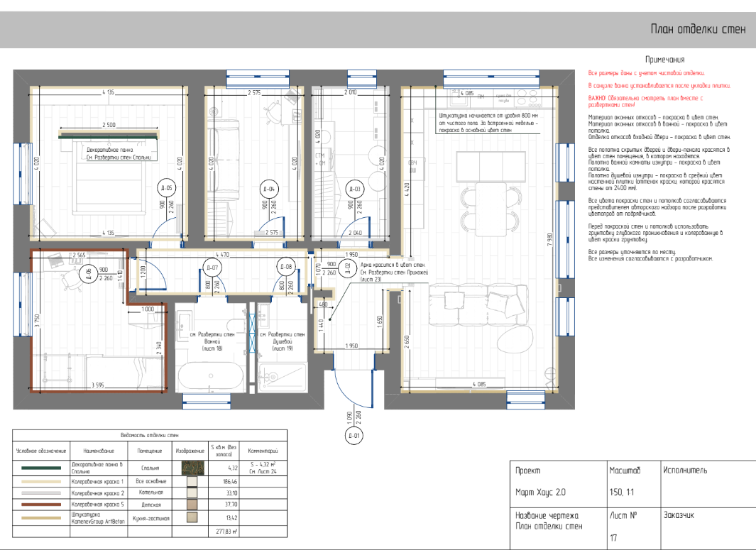Image resolution: width=756 pixels, height=550 pixels.
Task: Click the '4 420' dimension label
Action: [407, 189]
